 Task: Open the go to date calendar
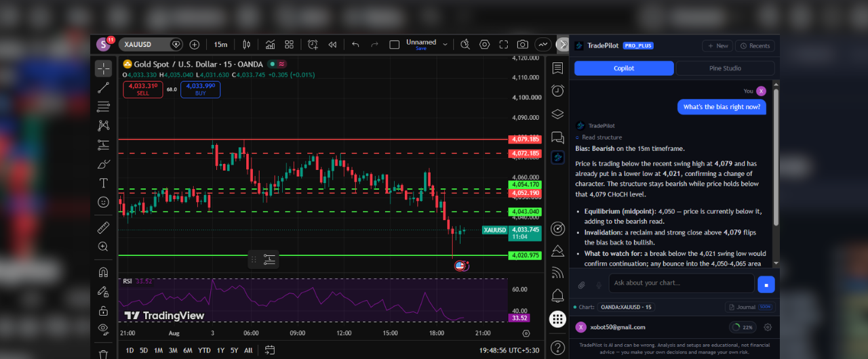point(270,350)
